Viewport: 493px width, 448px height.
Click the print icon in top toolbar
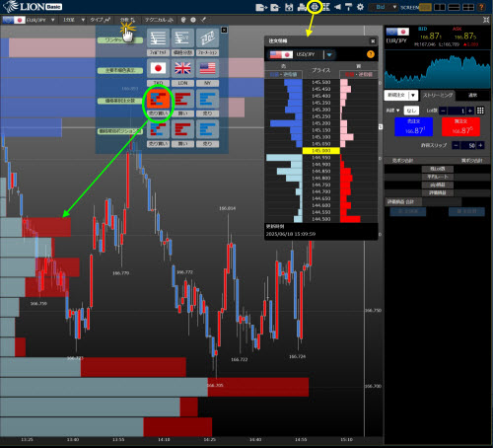point(302,7)
